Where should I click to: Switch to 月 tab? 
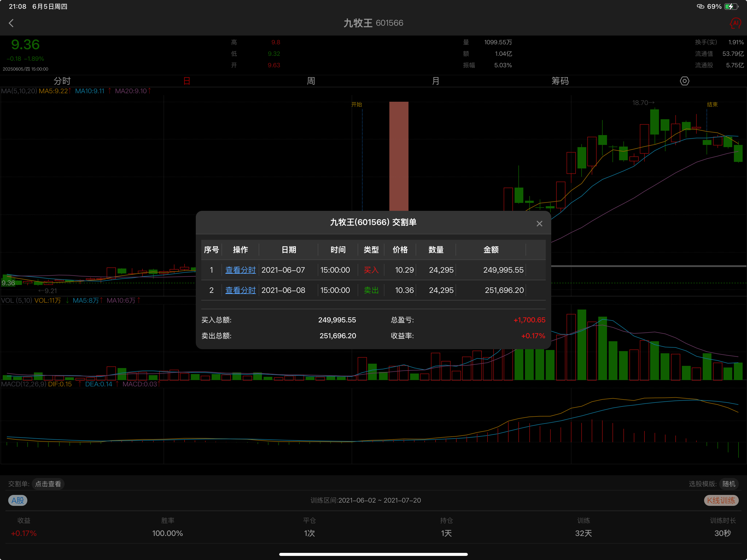pos(436,81)
